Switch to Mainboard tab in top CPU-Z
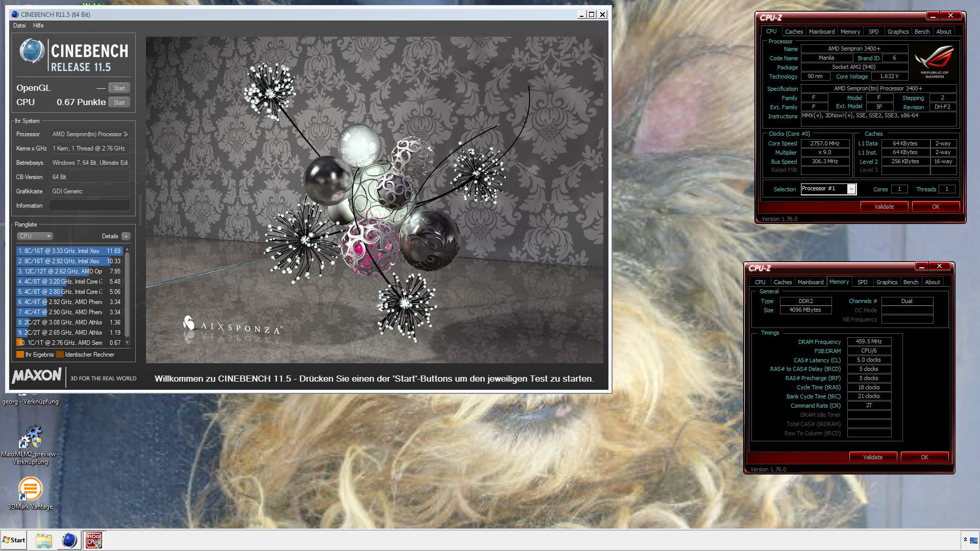The image size is (980, 551). pos(822,32)
